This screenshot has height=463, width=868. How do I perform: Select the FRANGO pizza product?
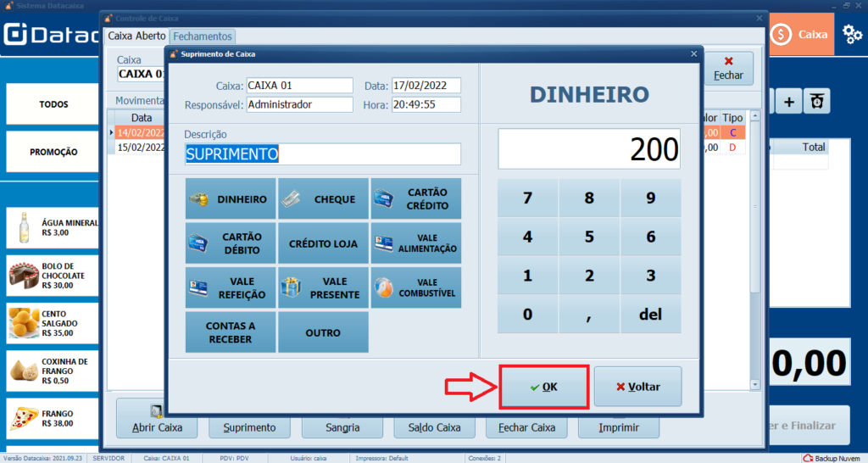click(53, 418)
